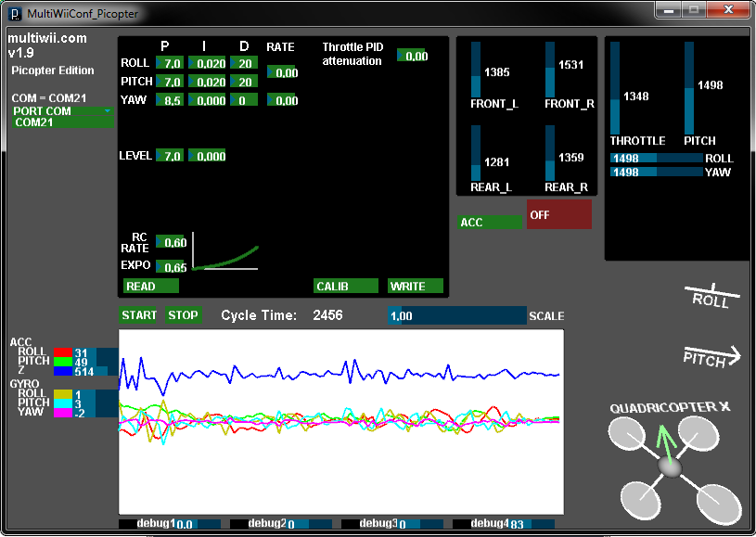Click the ACC Z value 514

pos(83,372)
